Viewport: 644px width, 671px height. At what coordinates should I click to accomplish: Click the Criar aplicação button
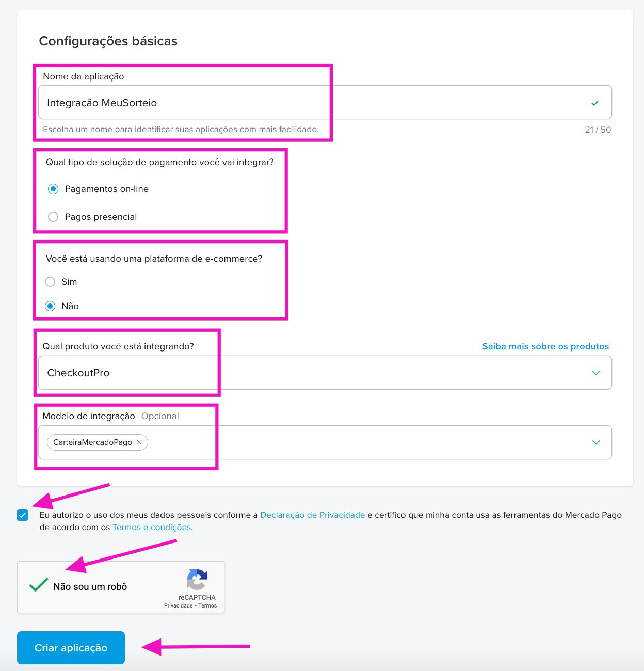(x=71, y=648)
